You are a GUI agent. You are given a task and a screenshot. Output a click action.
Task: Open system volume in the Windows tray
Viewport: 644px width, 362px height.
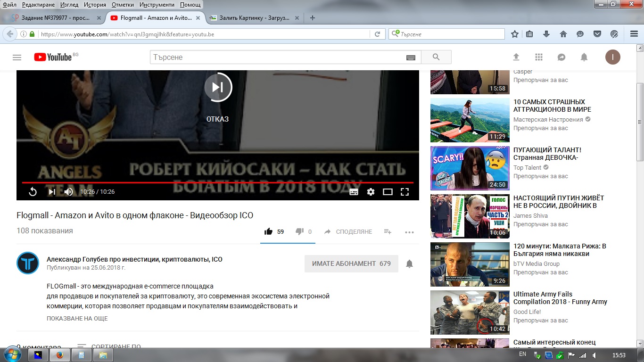(594, 355)
